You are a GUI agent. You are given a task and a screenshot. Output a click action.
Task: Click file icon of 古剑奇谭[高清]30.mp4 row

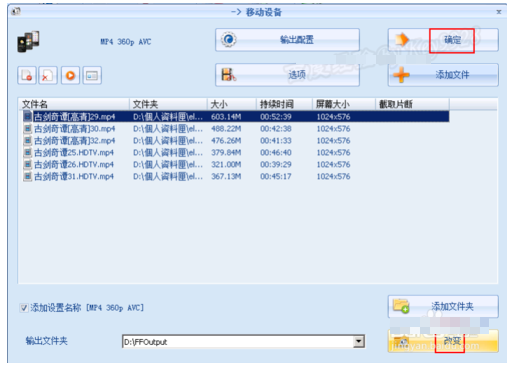click(x=28, y=129)
